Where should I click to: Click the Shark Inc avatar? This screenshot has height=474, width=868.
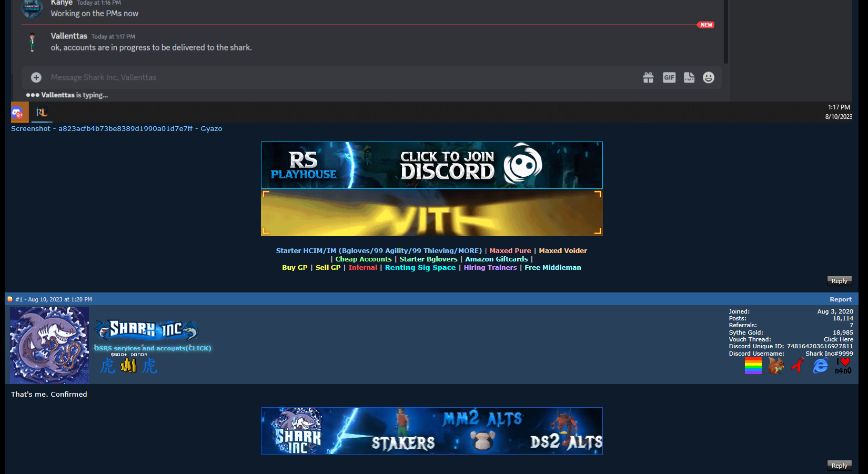coord(49,345)
